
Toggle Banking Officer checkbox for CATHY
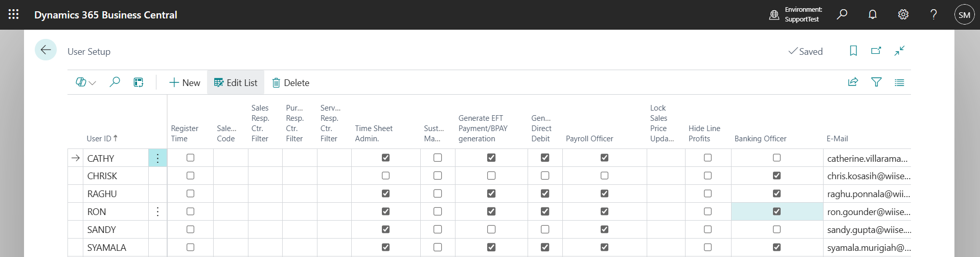(777, 158)
